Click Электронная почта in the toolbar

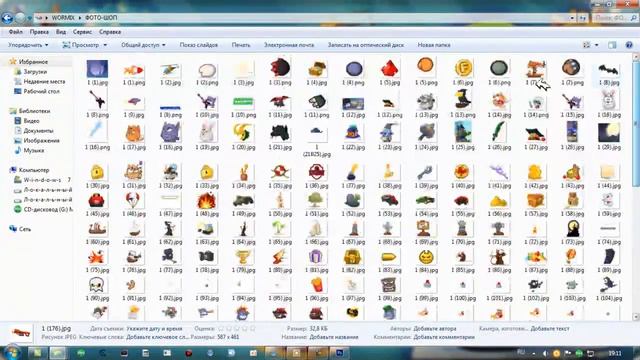coord(289,45)
